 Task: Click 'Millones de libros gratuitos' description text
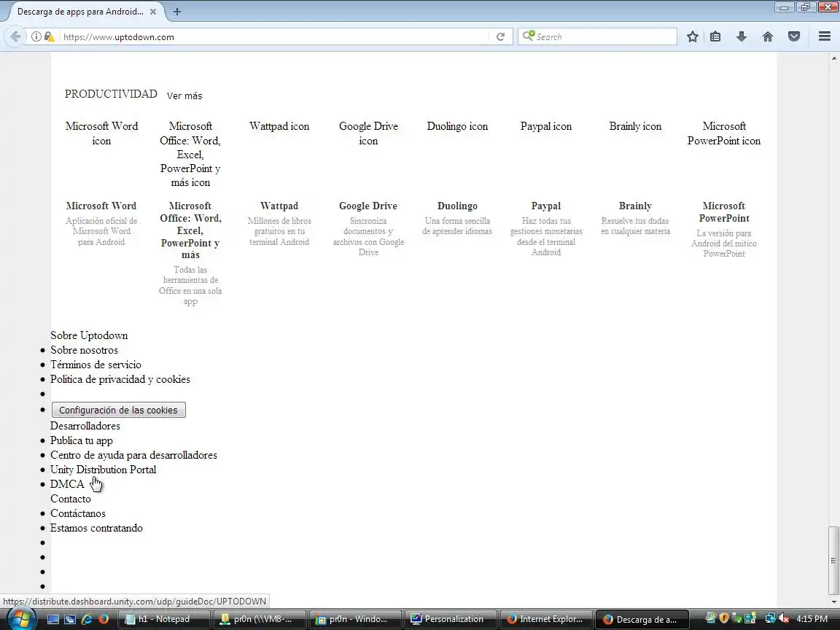click(279, 231)
